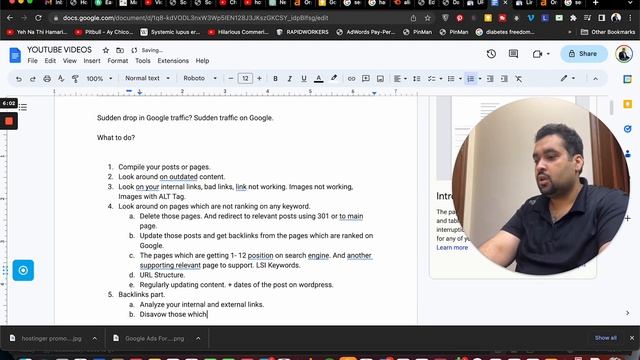
Task: Open the highlight color pen
Action: pyautogui.click(x=334, y=78)
